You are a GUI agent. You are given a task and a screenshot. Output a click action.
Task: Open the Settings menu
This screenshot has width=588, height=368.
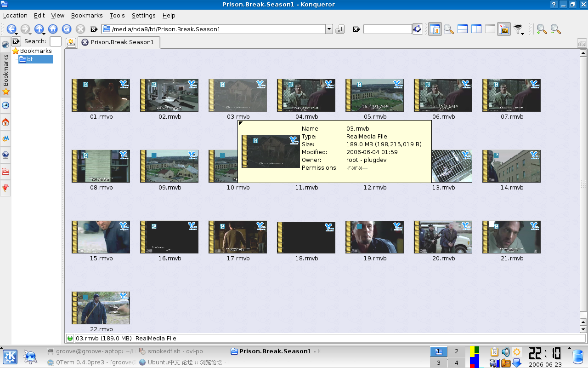tap(143, 15)
